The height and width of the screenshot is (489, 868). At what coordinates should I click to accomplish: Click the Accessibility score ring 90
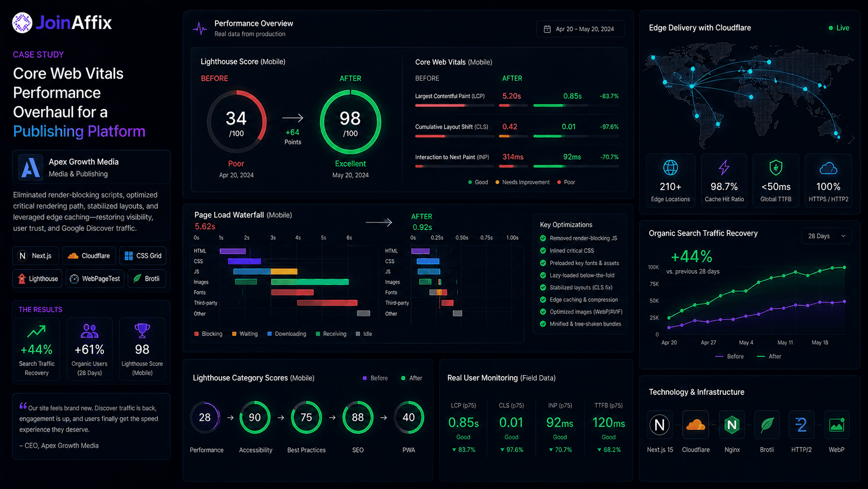pos(255,417)
